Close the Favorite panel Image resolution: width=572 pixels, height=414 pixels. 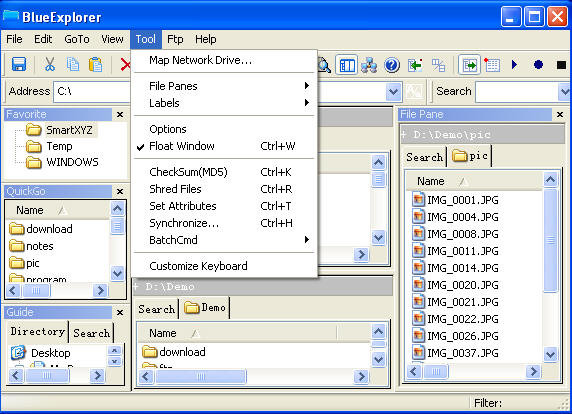(120, 115)
